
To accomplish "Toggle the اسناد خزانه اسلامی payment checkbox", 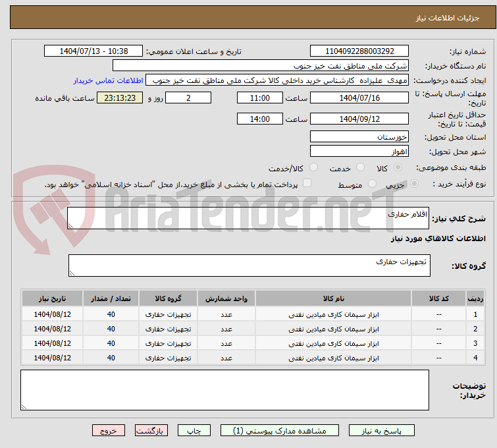I will click(307, 183).
